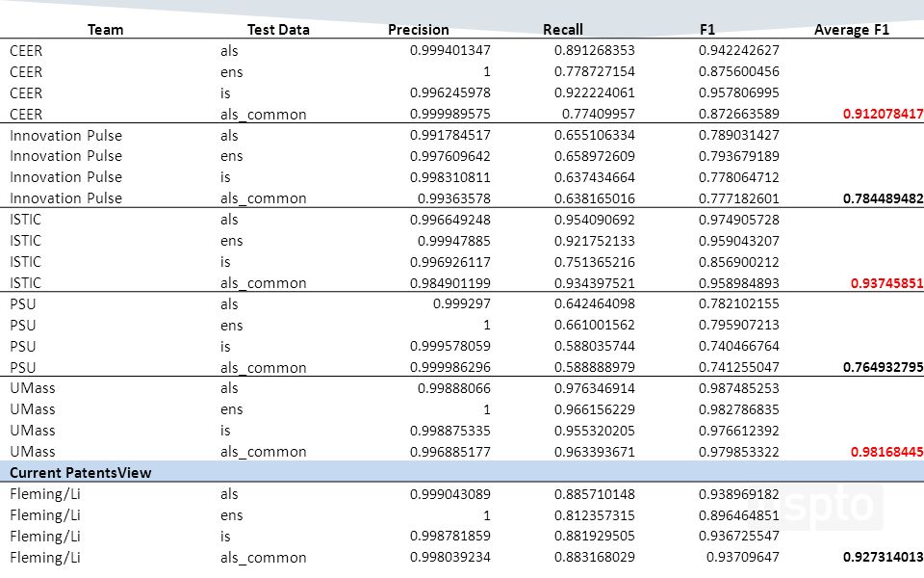
Task: Select recall value 0.883168029
Action: (595, 557)
